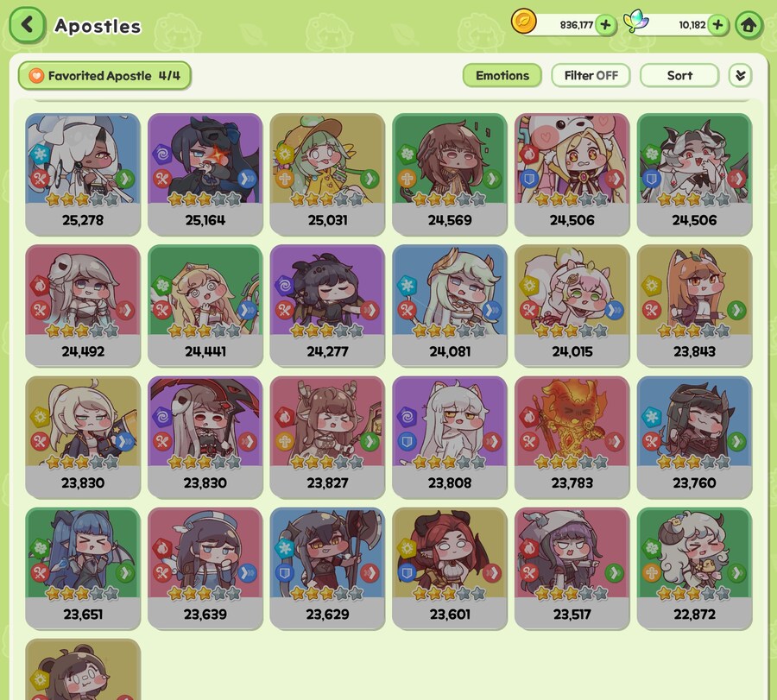Add gold coins with the plus icon
This screenshot has height=700, width=777.
605,24
